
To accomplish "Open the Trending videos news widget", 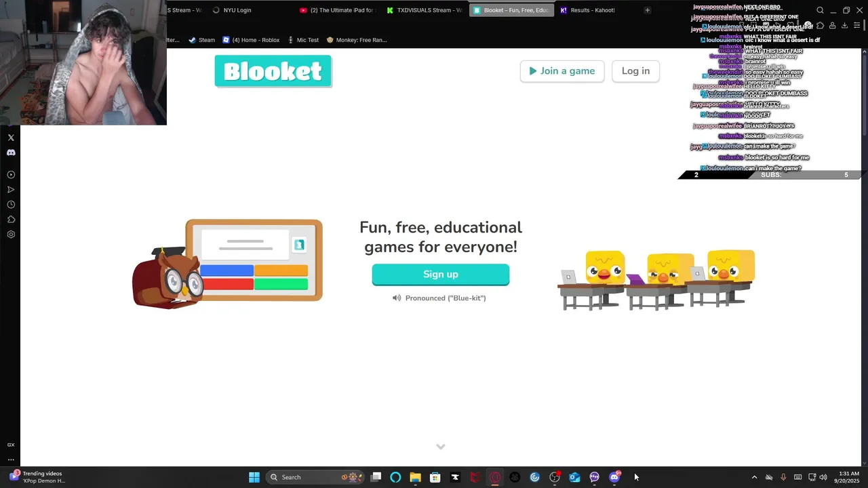I will [38, 477].
